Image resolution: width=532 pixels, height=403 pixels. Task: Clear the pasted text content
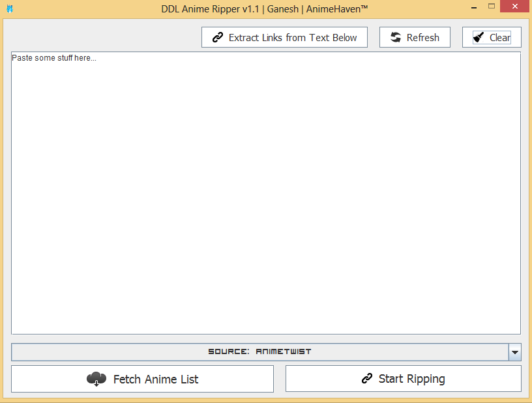[x=491, y=37]
